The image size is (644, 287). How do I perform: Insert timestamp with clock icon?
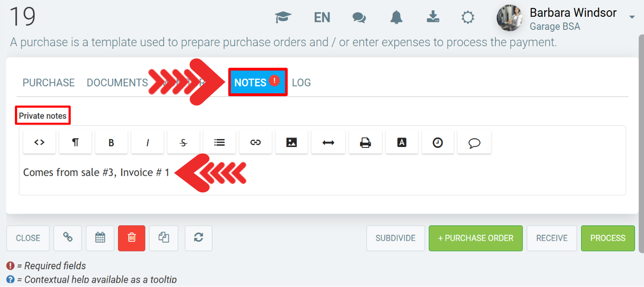[438, 142]
